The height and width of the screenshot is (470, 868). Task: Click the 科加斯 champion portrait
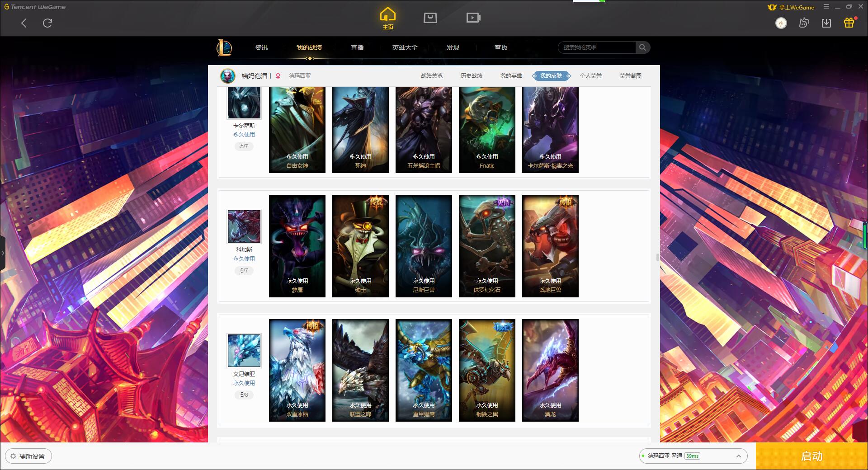244,226
